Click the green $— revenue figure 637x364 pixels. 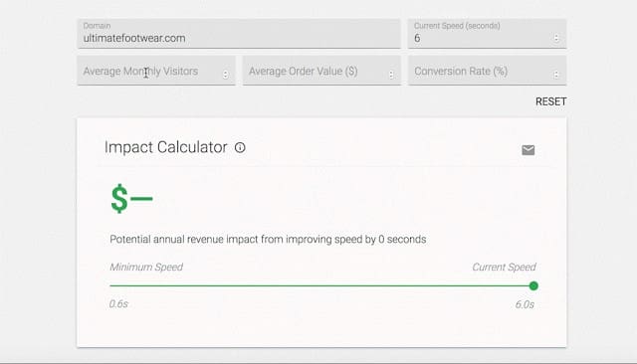(131, 199)
